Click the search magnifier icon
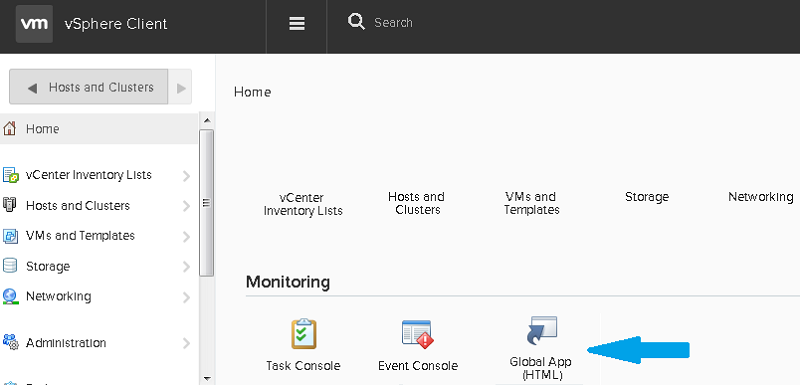 [356, 22]
